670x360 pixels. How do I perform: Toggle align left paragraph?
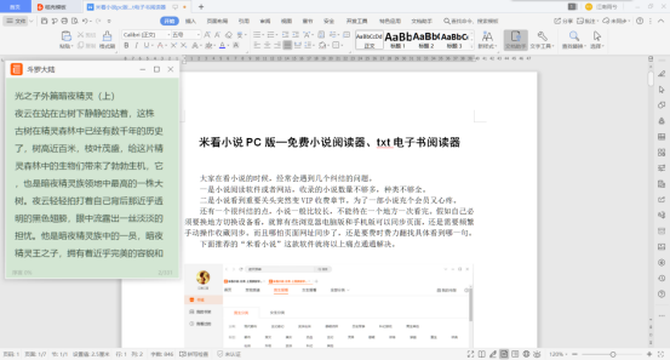coord(257,45)
